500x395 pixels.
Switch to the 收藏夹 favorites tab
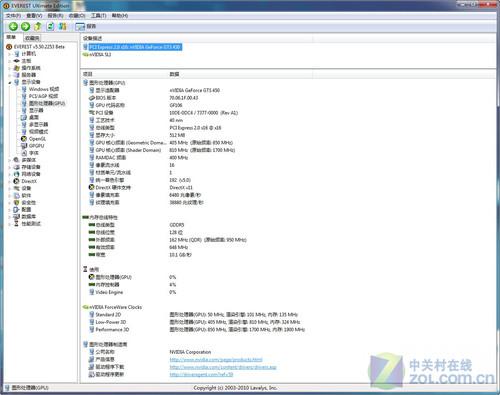32,38
